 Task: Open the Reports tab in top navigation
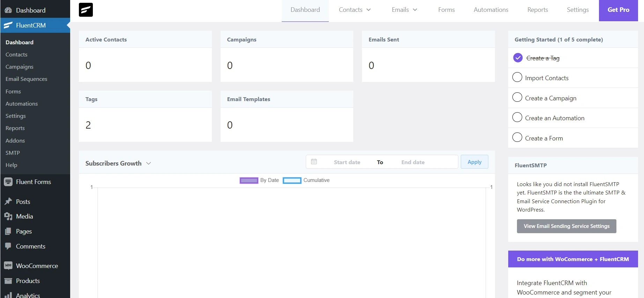click(538, 10)
